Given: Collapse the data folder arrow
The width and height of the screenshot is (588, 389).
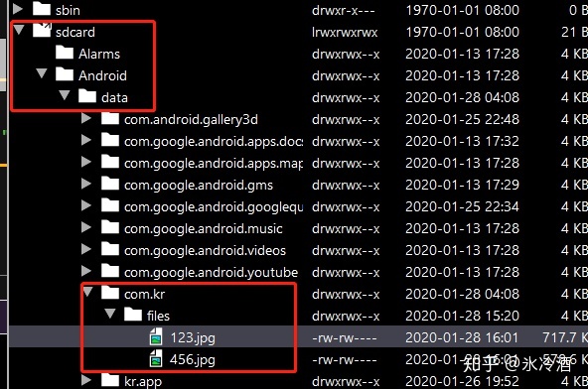Looking at the screenshot, I should coord(65,95).
